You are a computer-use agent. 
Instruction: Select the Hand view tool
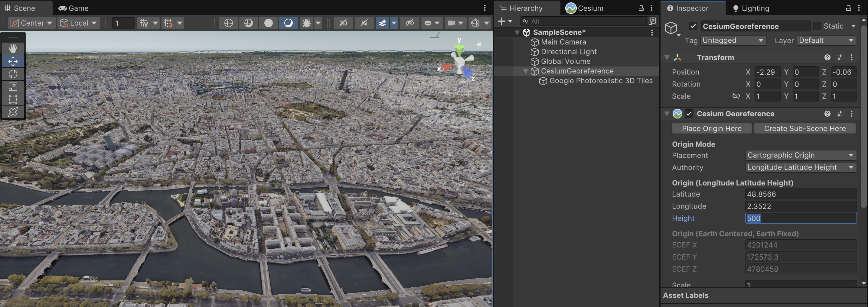tap(13, 48)
